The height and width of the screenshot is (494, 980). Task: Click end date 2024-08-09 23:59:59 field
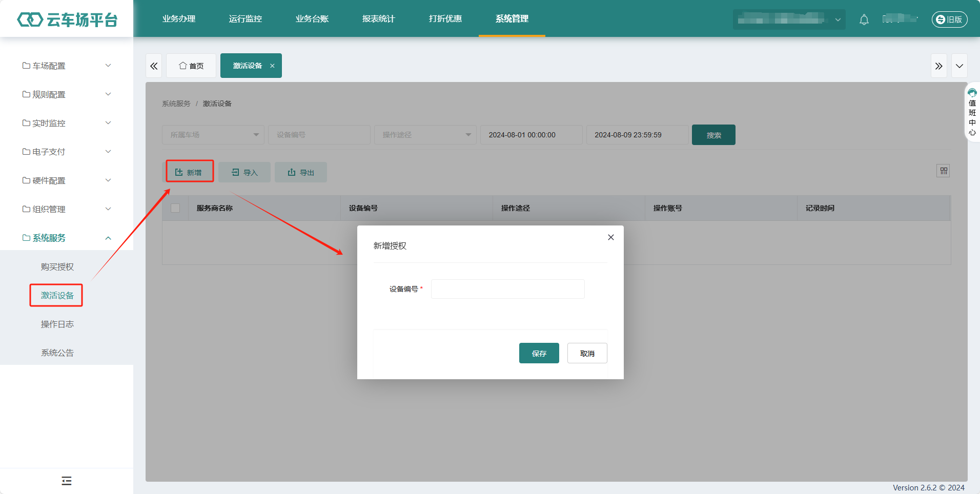(638, 135)
